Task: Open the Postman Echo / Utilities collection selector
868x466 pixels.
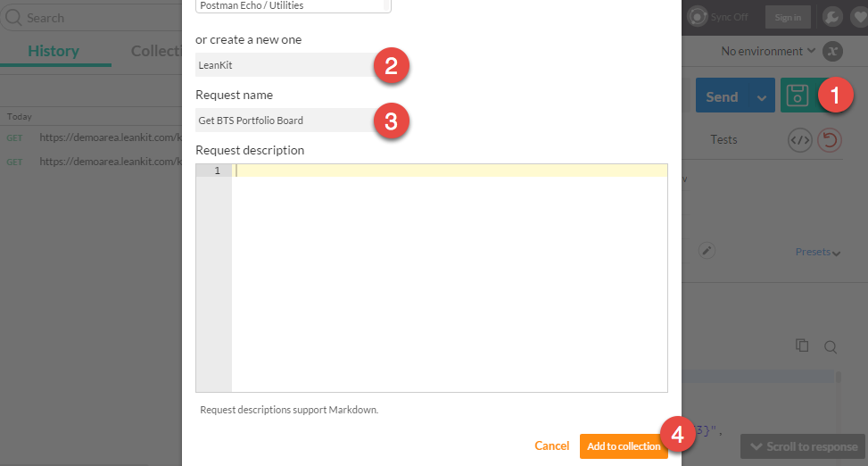Action: click(x=293, y=6)
